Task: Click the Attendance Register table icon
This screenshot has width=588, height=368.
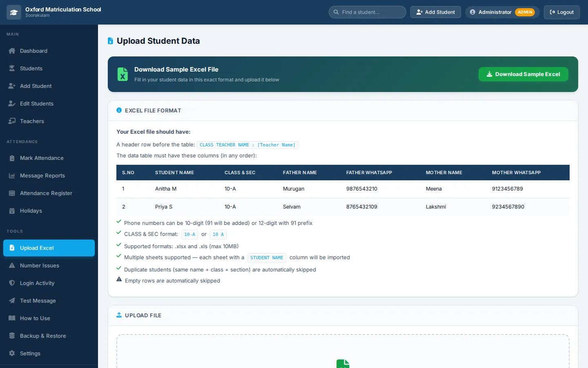Action: pyautogui.click(x=12, y=193)
